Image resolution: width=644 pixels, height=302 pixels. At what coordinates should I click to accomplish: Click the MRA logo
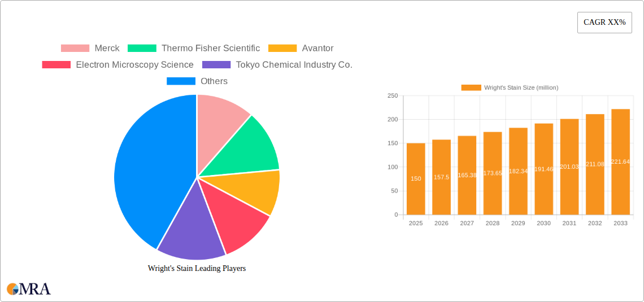point(29,288)
